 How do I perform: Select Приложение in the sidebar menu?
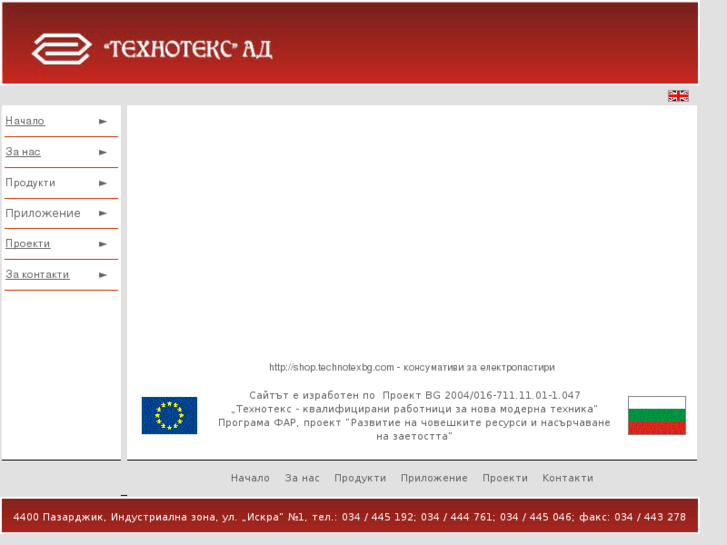point(43,213)
